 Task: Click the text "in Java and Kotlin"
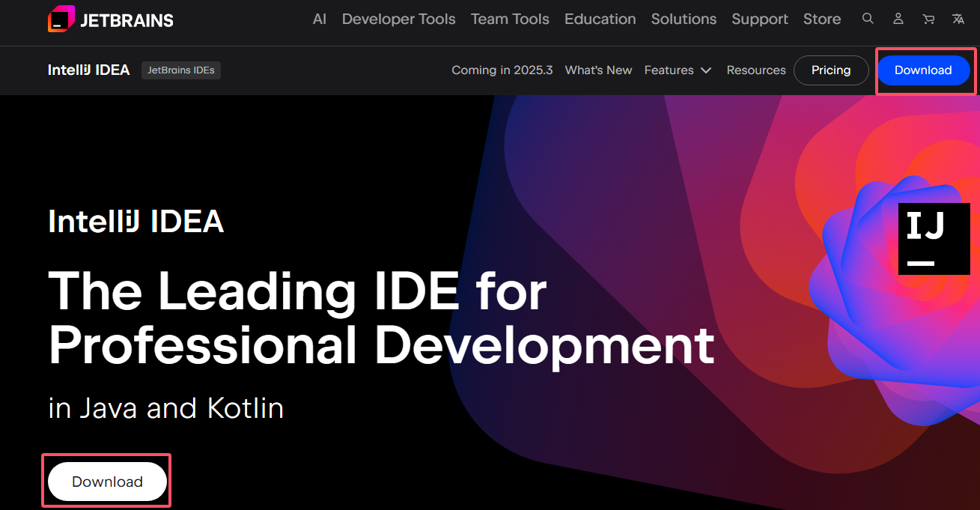pyautogui.click(x=166, y=408)
